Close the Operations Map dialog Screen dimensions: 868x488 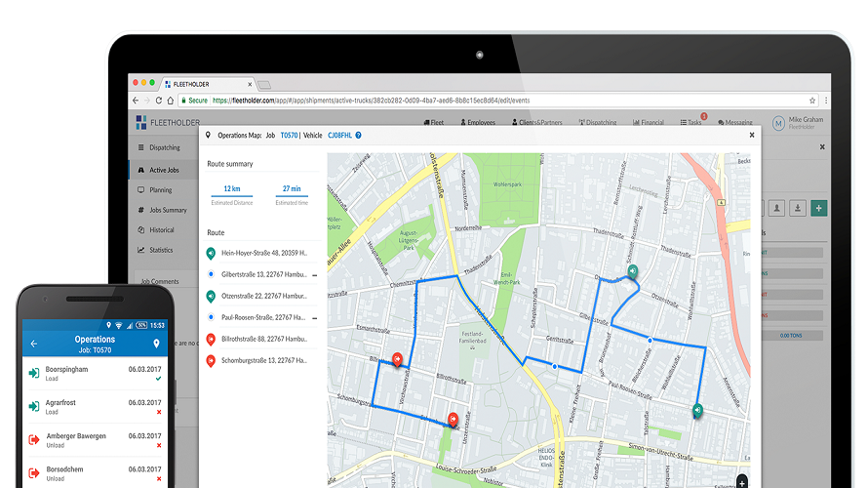[752, 135]
